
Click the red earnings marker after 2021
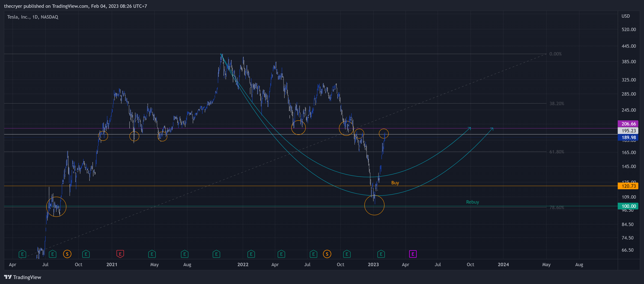click(120, 254)
